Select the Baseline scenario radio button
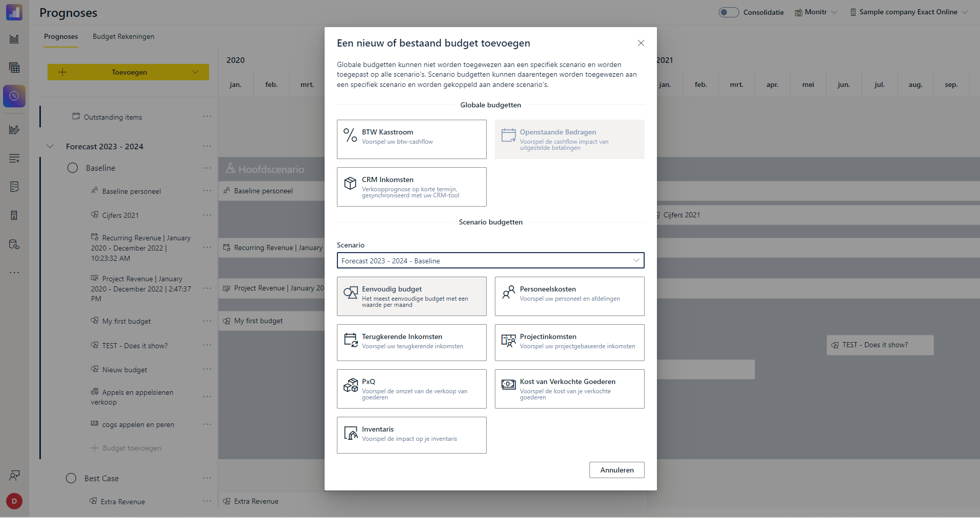980x518 pixels. coord(73,168)
